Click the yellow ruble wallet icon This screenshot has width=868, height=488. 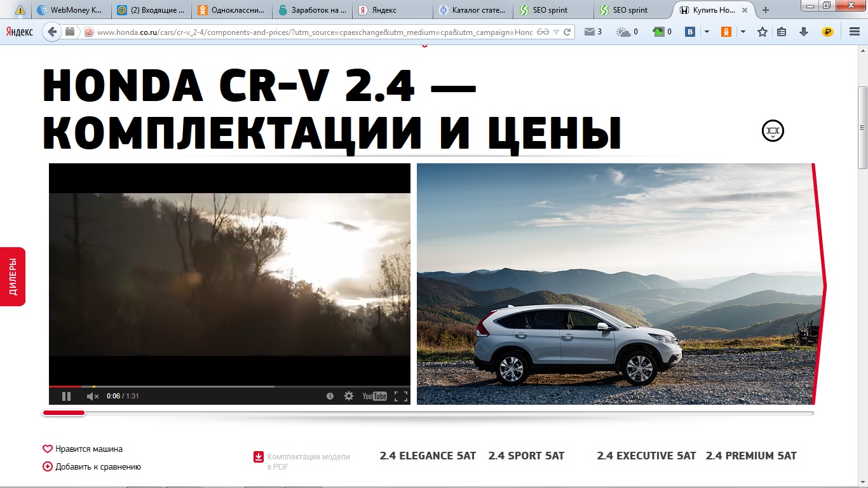(827, 32)
